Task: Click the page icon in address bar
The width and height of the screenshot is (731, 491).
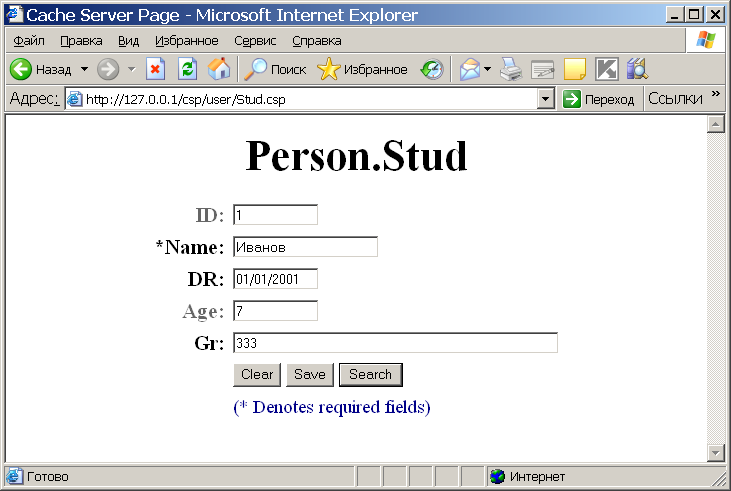Action: [75, 99]
